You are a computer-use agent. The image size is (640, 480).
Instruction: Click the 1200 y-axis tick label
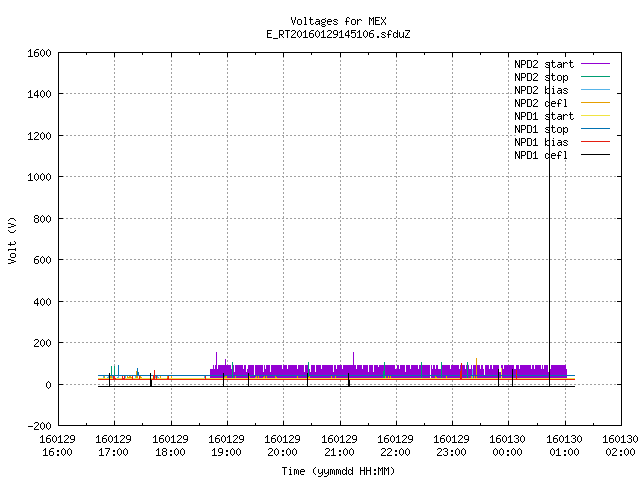(39, 136)
